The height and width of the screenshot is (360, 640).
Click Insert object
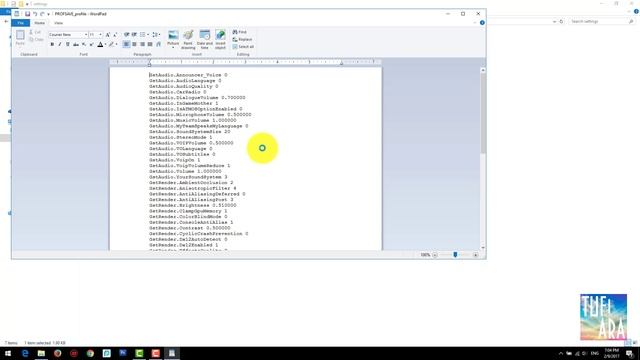click(220, 39)
